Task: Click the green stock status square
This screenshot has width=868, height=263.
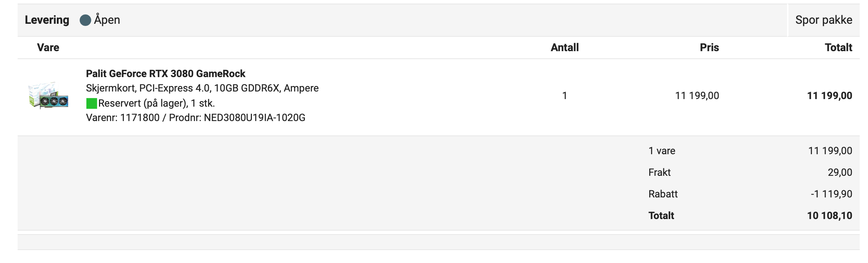Action: click(x=92, y=103)
